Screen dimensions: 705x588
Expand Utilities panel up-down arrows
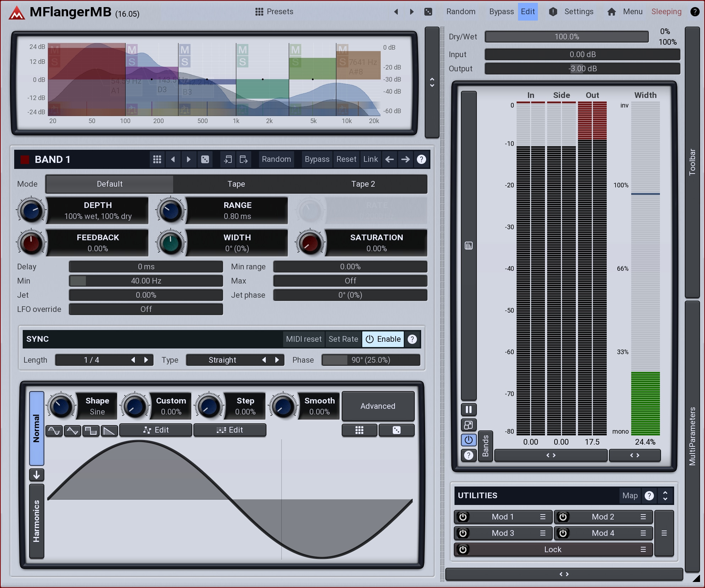(x=665, y=496)
